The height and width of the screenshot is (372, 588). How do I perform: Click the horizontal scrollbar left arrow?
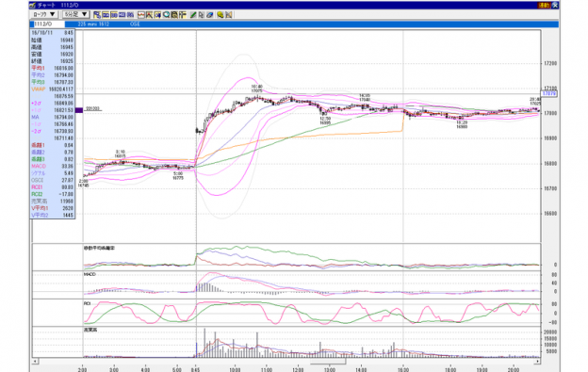coord(35,361)
